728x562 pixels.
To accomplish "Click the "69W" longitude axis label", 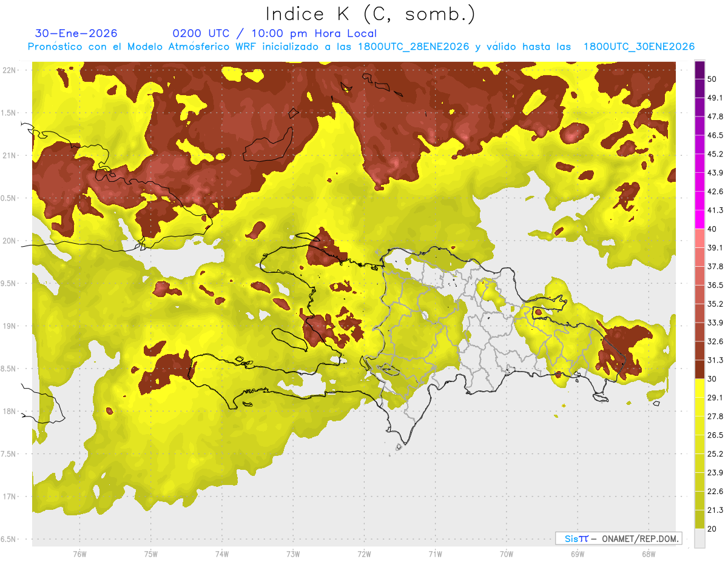I will click(x=577, y=554).
